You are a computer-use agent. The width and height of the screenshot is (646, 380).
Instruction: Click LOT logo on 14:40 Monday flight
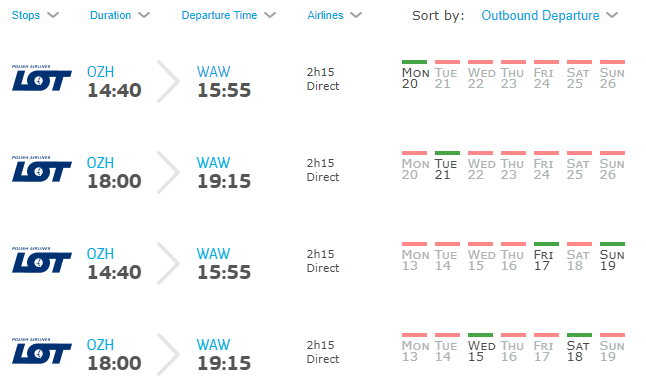pos(42,78)
